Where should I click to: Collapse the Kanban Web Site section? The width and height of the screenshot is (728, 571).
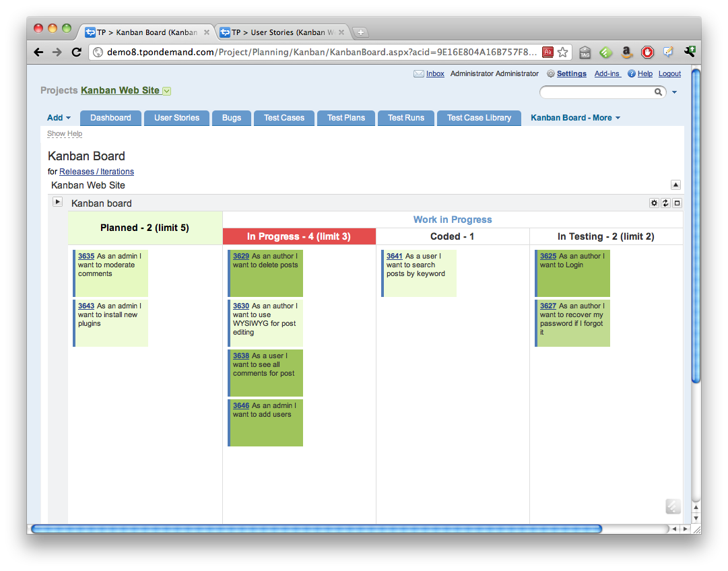pyautogui.click(x=676, y=185)
